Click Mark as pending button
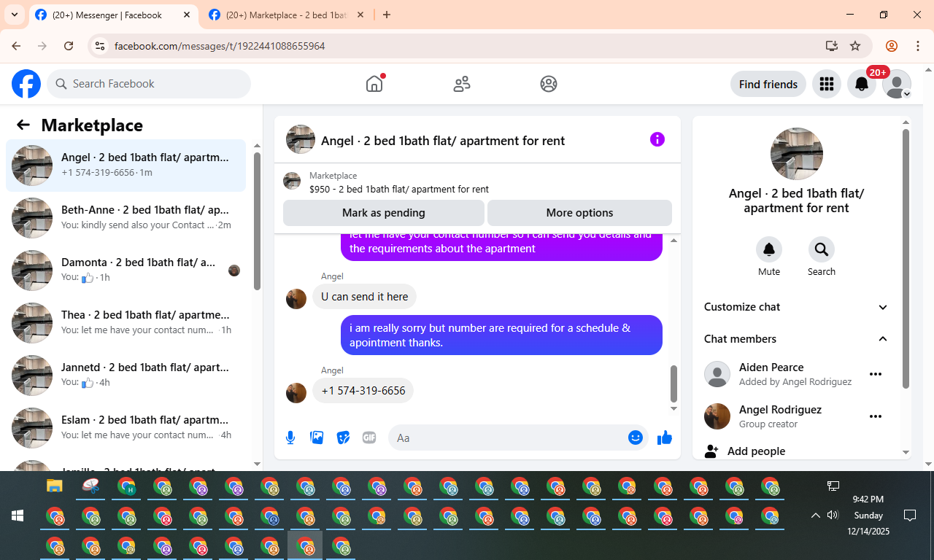 click(384, 213)
